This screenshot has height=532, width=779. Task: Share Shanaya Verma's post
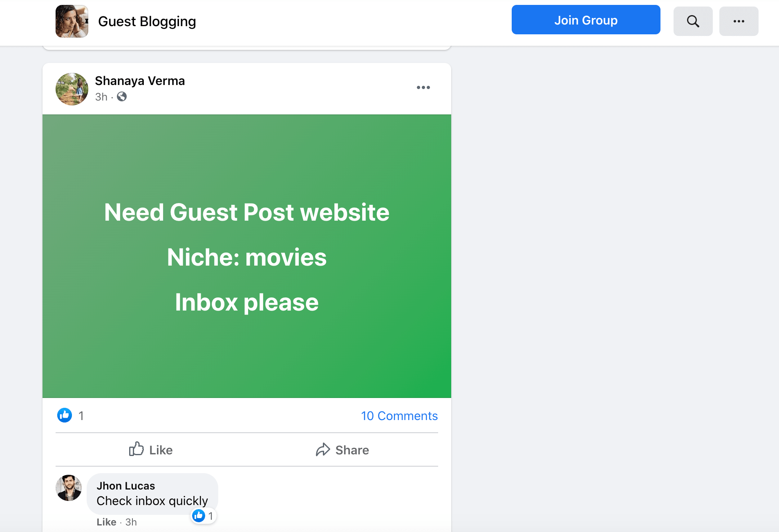click(342, 449)
